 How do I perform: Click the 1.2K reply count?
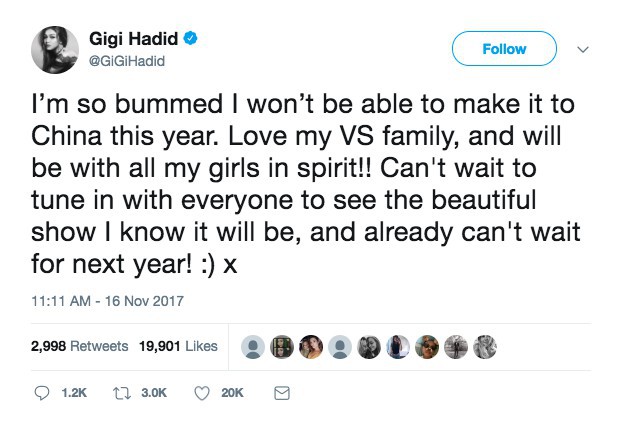[74, 394]
